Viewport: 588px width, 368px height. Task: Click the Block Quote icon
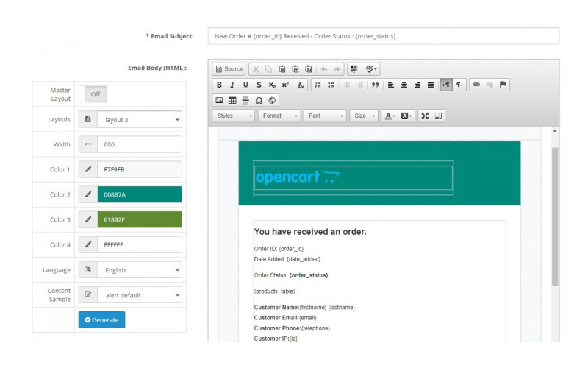[x=375, y=85]
